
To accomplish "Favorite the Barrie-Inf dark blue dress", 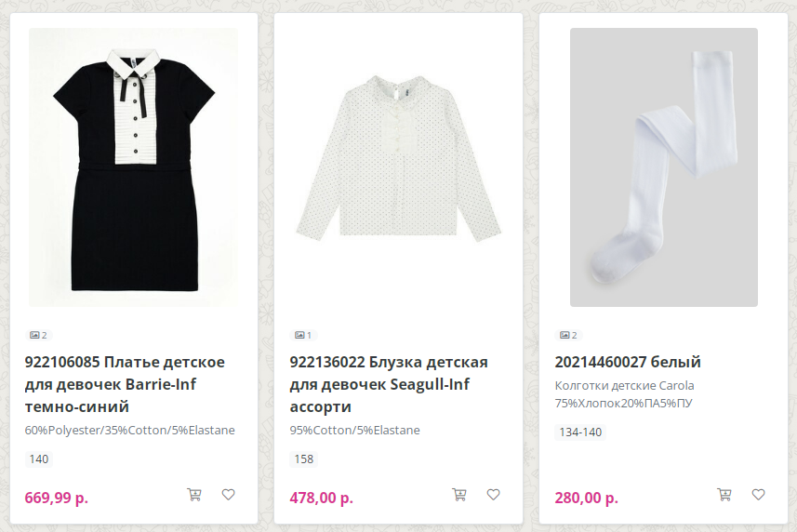I will 229,495.
